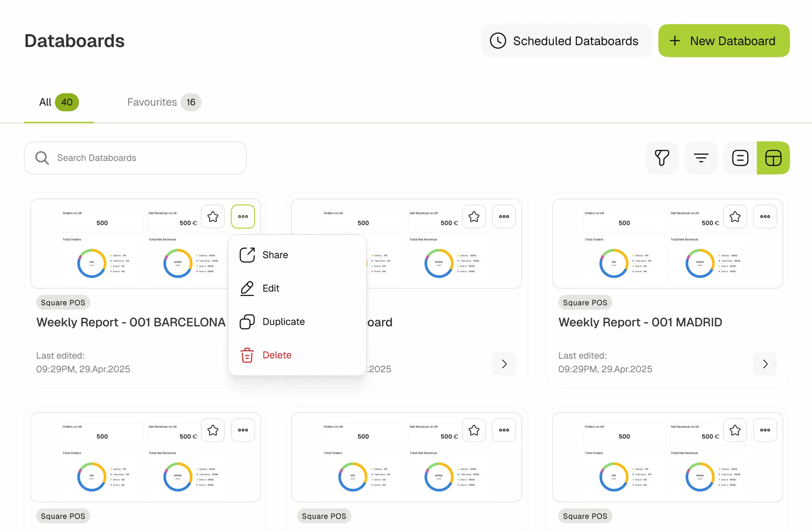Click the New Databoard button

(723, 40)
